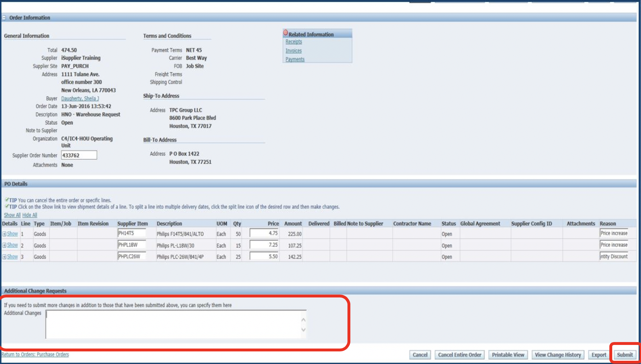Show shipment details for line 3
Image resolution: width=641 pixels, height=364 pixels.
tap(12, 257)
